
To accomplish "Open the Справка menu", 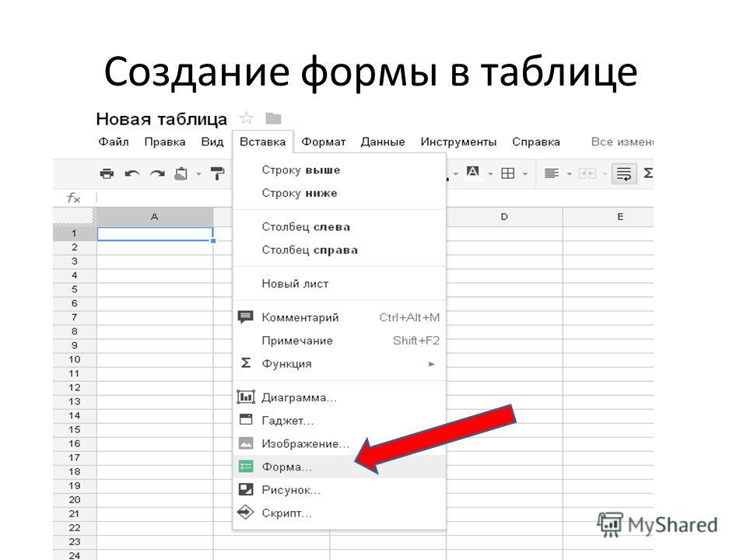I will (x=536, y=142).
